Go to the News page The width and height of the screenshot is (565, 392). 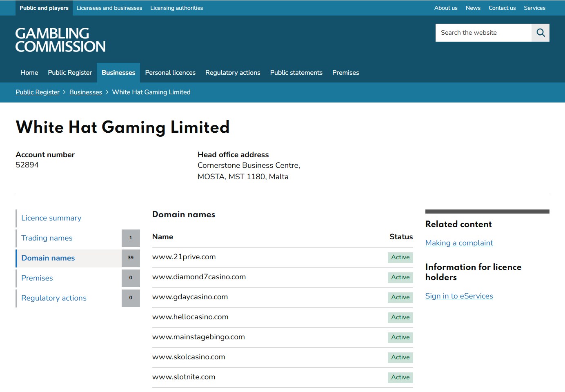[x=473, y=8]
